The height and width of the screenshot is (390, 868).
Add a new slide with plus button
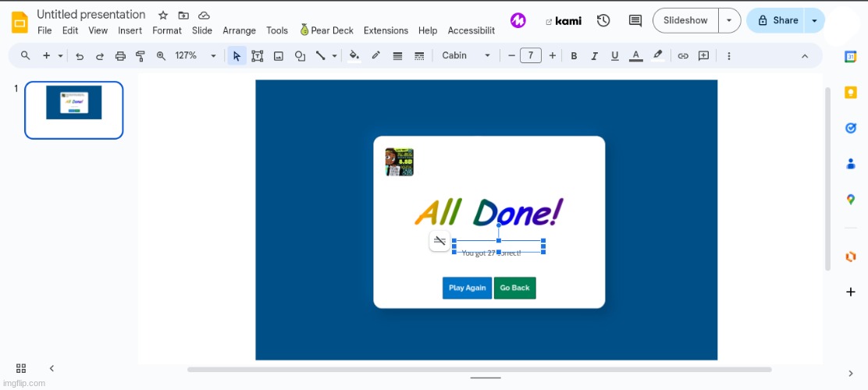(47, 55)
